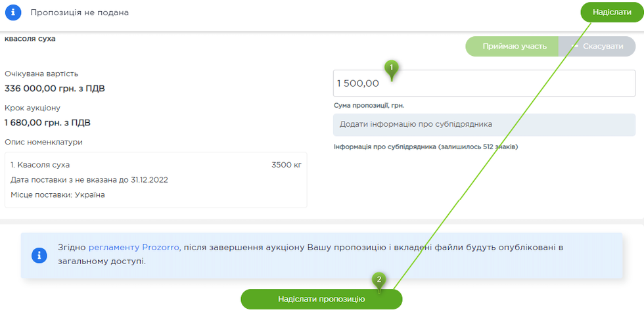Submit using the "Надіслати пропозицію" button
Image resolution: width=644 pixels, height=314 pixels.
(321, 299)
